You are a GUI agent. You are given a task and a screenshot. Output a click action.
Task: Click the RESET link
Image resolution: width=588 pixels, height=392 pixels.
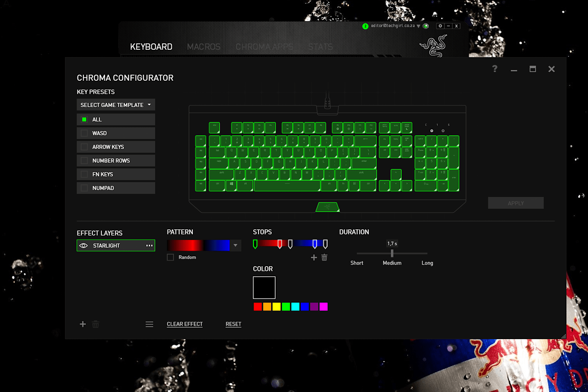tap(233, 324)
